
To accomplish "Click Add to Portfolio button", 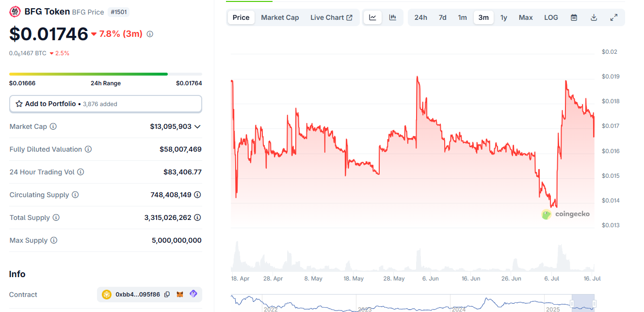I will pos(106,104).
